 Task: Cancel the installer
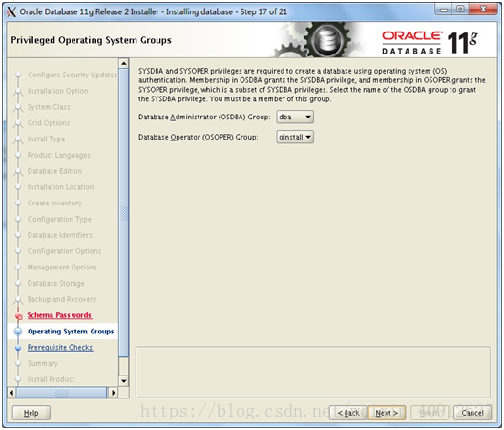(x=472, y=413)
